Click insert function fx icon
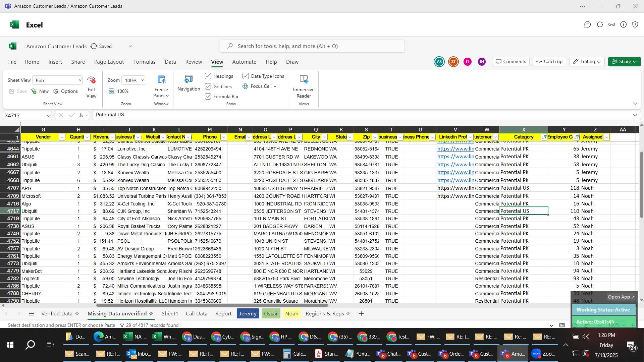644x362 pixels. tap(81, 115)
